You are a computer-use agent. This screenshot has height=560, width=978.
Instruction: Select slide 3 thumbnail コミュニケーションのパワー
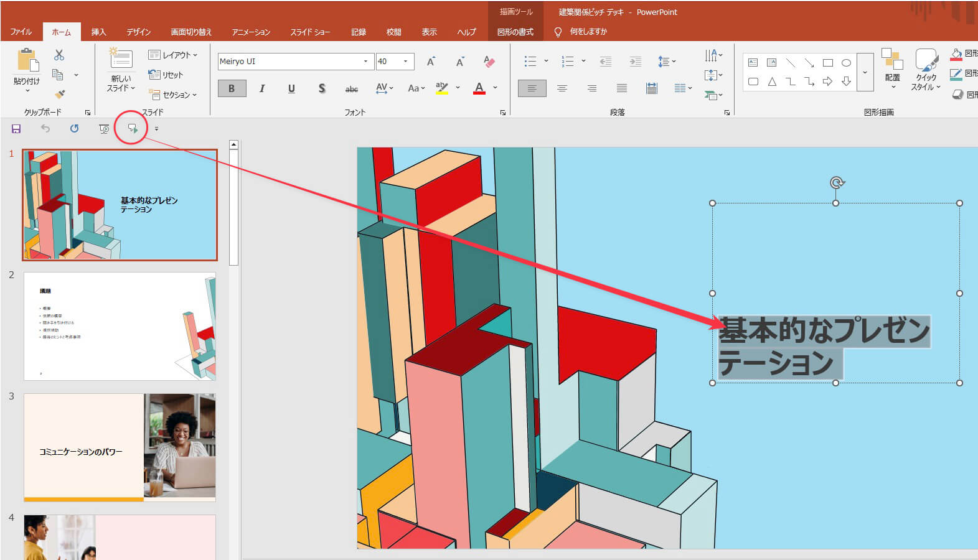(x=120, y=447)
